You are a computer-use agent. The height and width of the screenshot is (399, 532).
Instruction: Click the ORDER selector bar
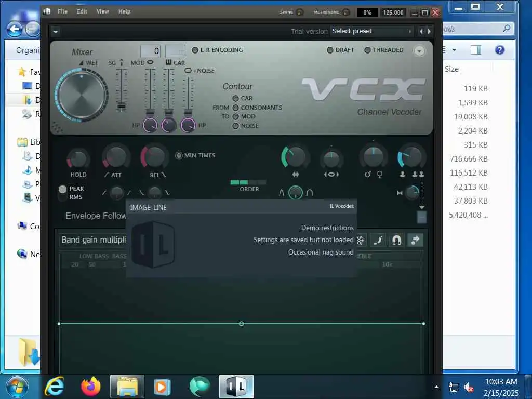pyautogui.click(x=248, y=182)
